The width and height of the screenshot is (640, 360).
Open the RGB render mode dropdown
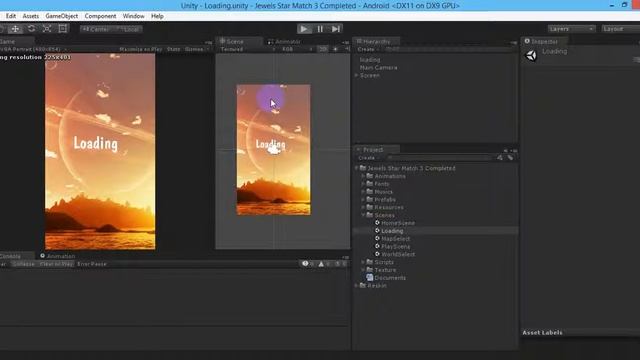[x=297, y=49]
